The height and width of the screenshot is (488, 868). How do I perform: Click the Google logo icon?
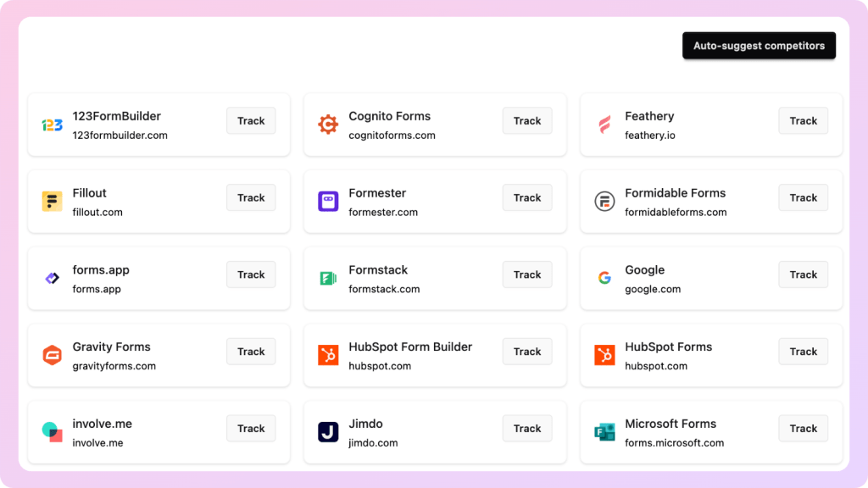[604, 279]
